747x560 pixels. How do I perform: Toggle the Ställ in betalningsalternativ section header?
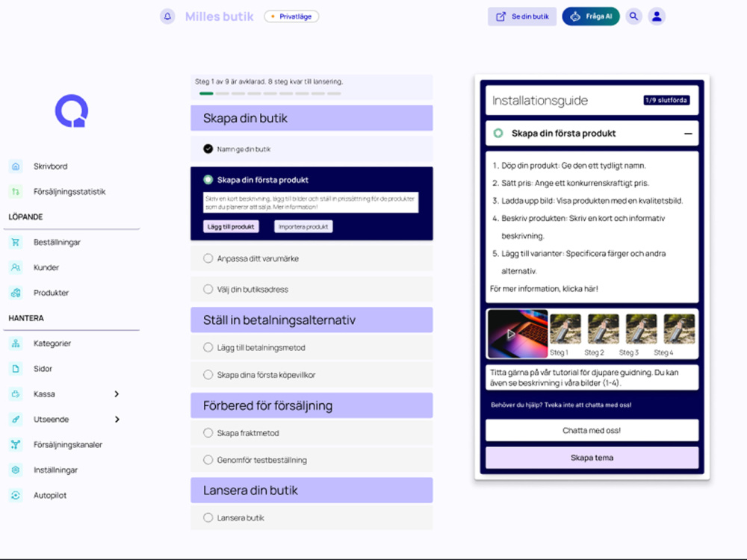tap(311, 320)
